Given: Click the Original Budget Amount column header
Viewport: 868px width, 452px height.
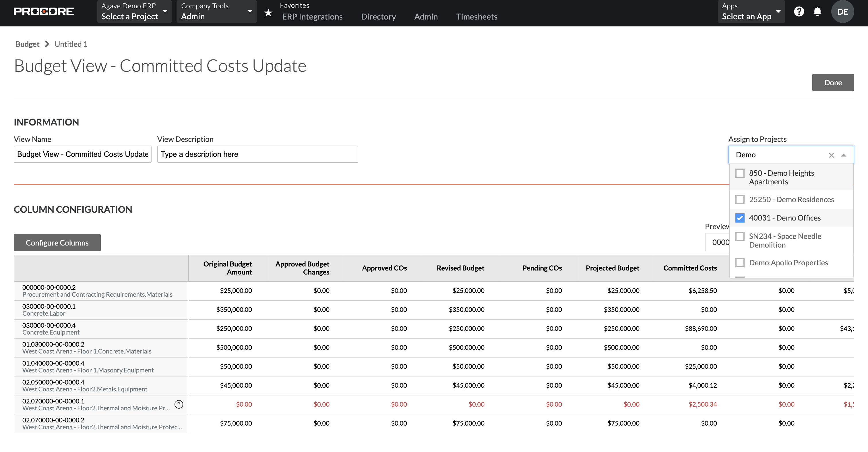Looking at the screenshot, I should [x=227, y=268].
